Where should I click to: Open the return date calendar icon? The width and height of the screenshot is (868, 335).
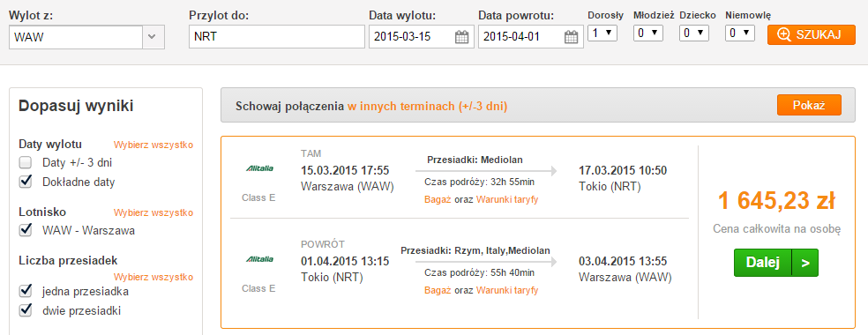(572, 38)
